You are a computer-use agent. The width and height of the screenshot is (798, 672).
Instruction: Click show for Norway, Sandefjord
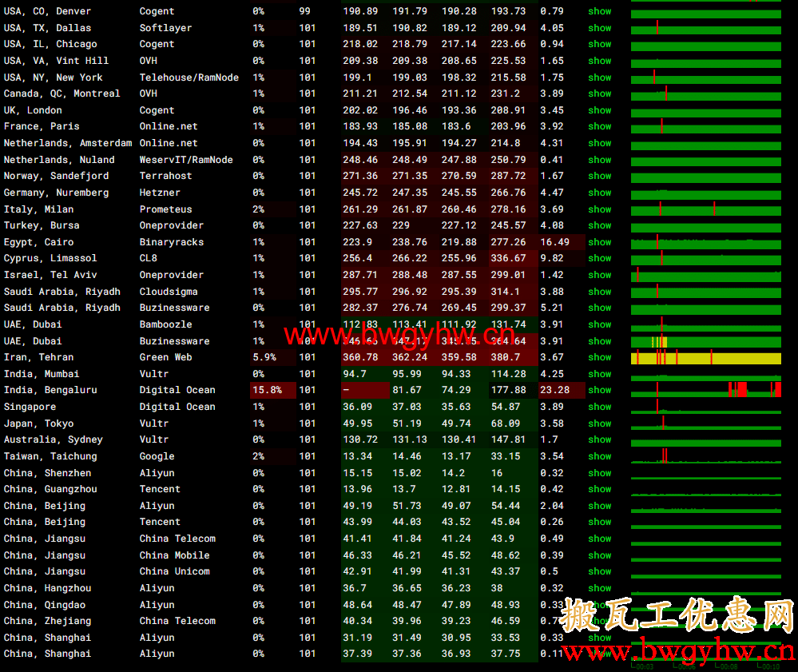pos(600,176)
